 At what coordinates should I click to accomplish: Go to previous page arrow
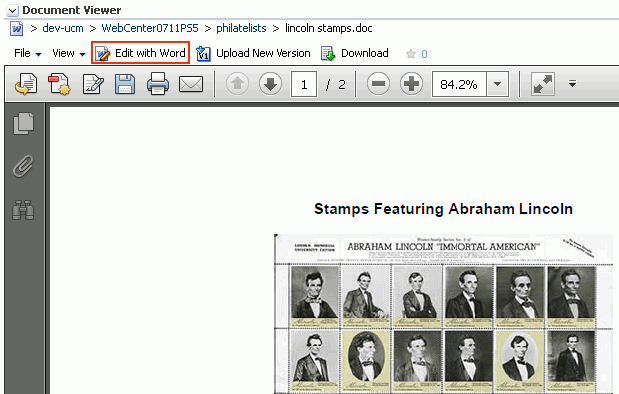pyautogui.click(x=237, y=84)
